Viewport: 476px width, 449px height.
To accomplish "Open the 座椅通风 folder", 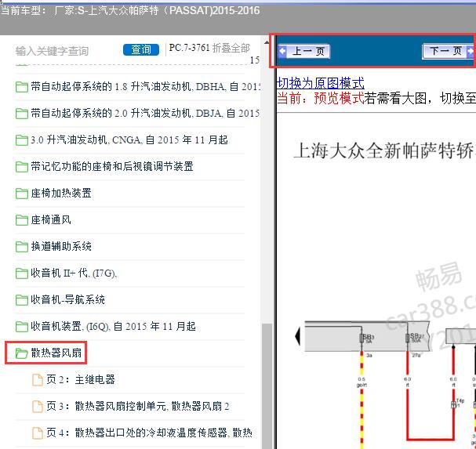I will [x=51, y=219].
